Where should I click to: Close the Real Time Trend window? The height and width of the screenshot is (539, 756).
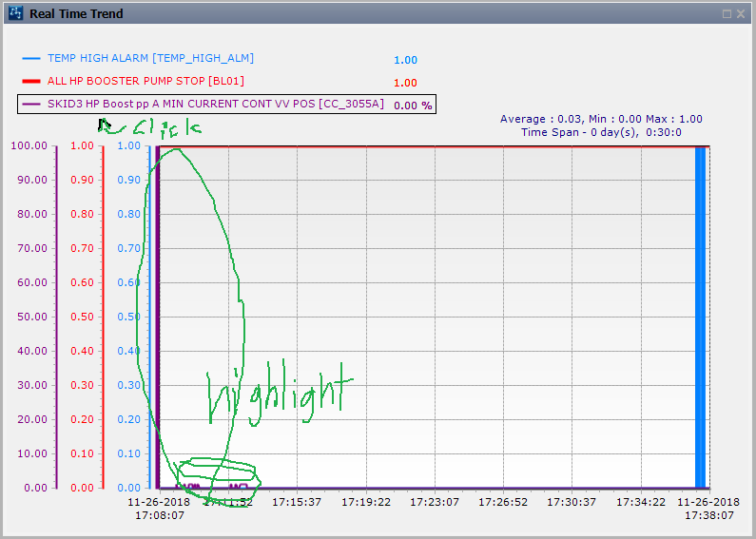[742, 14]
